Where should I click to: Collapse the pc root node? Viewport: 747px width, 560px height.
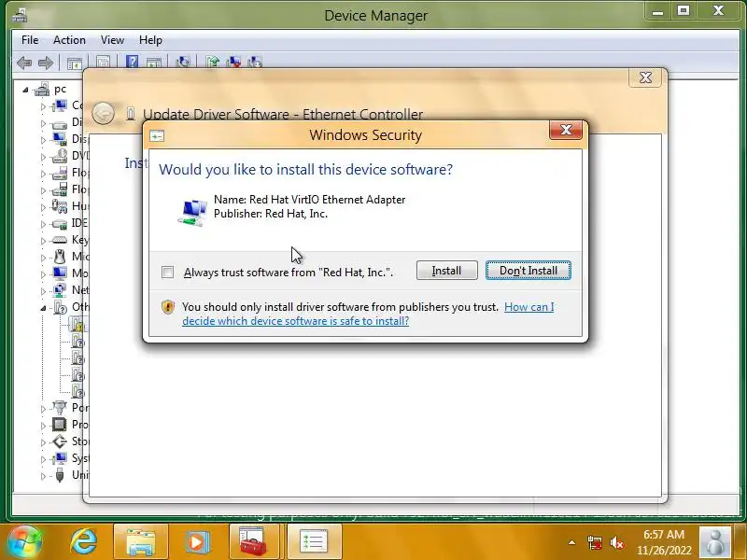point(26,90)
